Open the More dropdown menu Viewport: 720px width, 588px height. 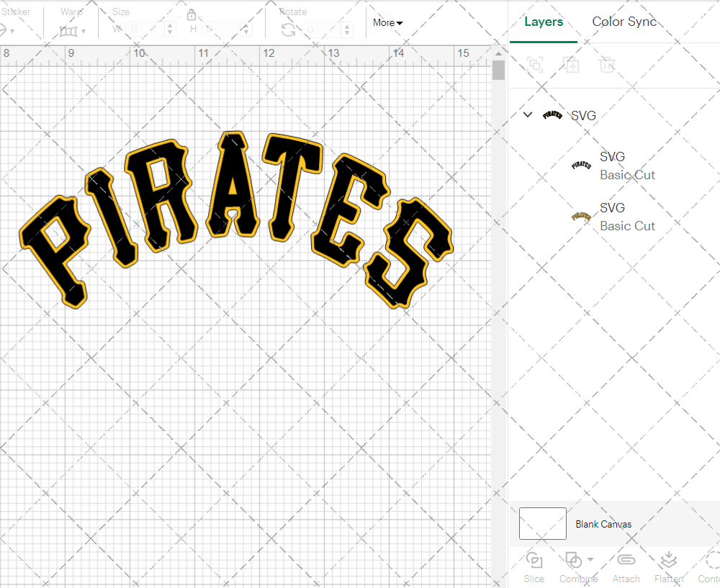387,22
